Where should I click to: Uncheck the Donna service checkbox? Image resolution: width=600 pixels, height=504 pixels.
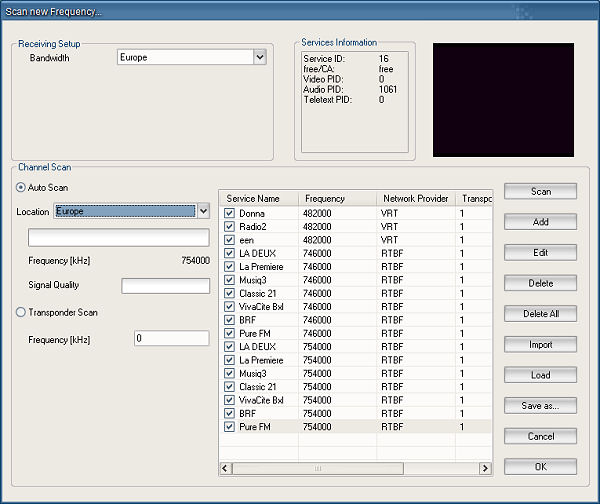coord(229,214)
